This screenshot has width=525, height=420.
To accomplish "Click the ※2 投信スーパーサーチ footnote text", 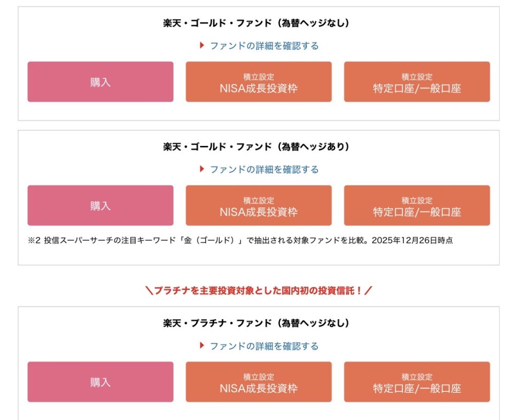I will pyautogui.click(x=240, y=240).
